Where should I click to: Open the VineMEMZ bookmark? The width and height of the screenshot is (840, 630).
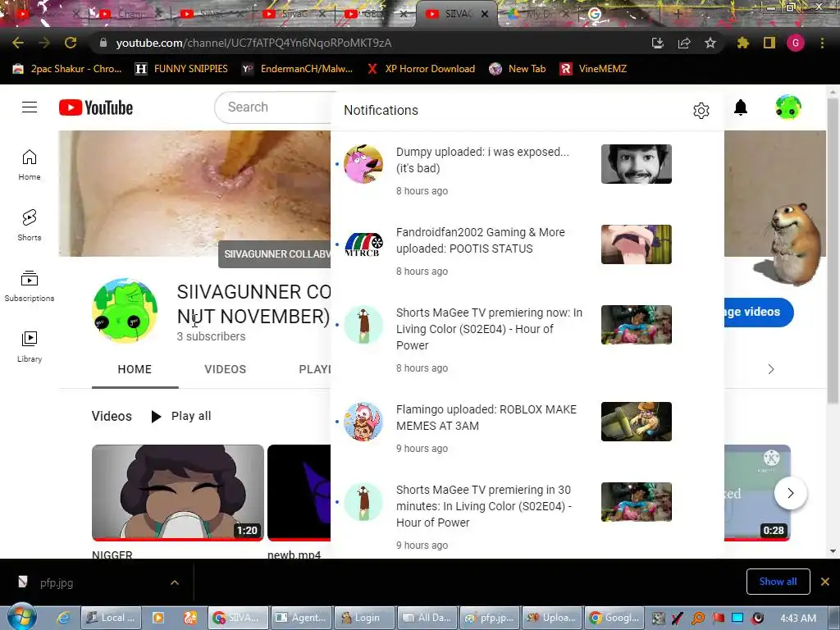point(593,69)
